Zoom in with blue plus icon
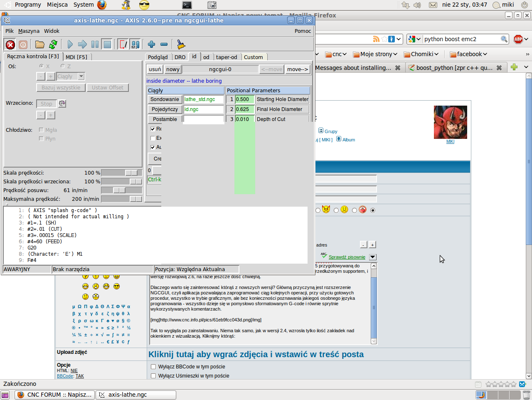The image size is (532, 400). click(x=151, y=44)
